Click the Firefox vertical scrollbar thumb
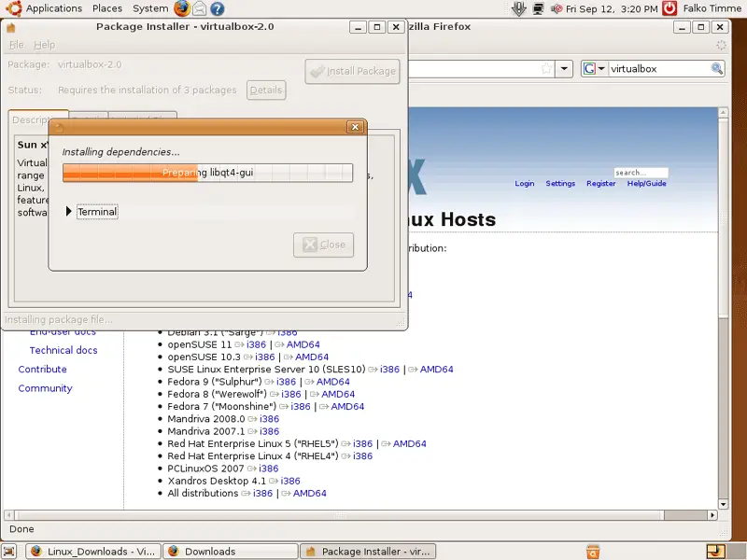Image resolution: width=747 pixels, height=560 pixels. [x=723, y=217]
